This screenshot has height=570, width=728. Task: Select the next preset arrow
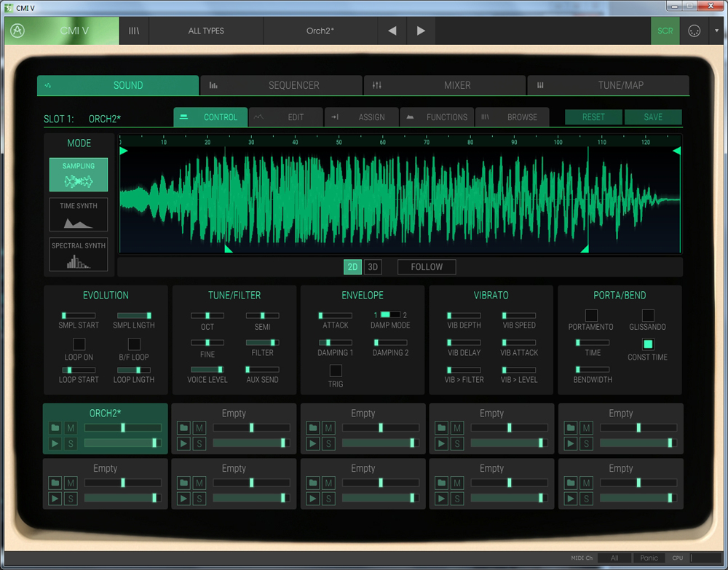click(x=421, y=31)
